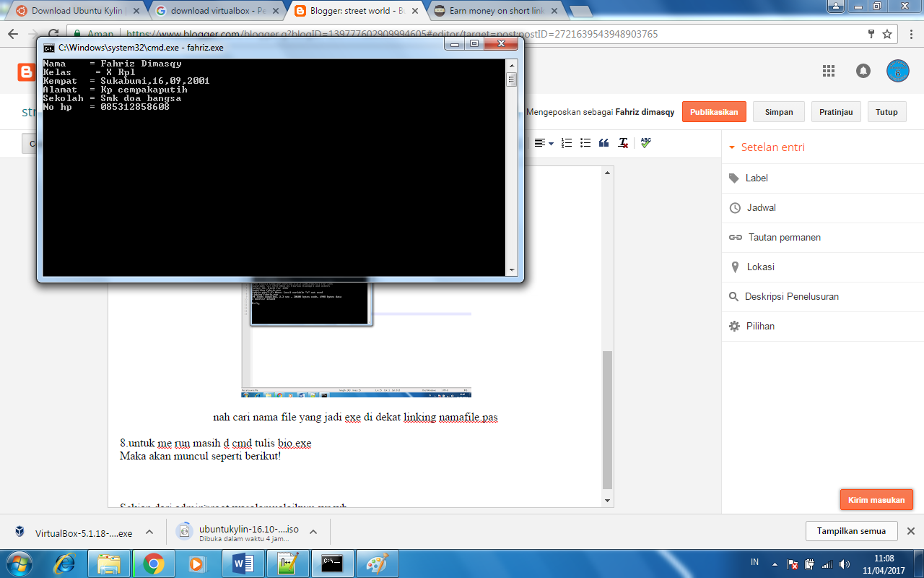Click the Jadwal clock icon
The height and width of the screenshot is (578, 924).
click(x=733, y=207)
